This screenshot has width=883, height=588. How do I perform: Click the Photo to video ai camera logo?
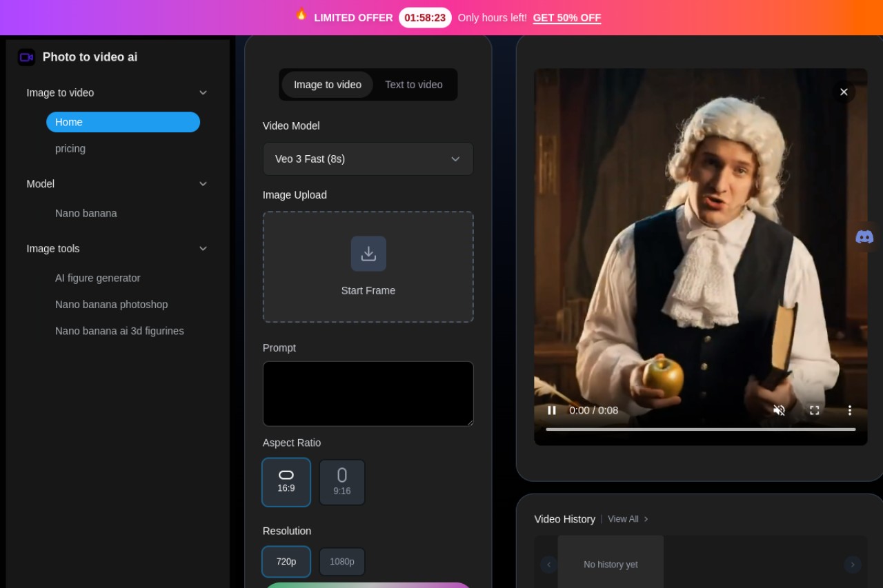(26, 57)
